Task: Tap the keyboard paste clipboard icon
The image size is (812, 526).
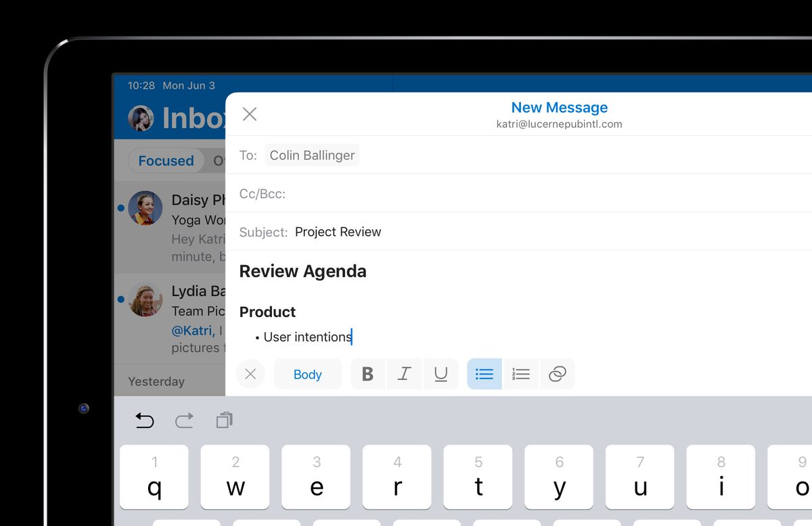Action: [x=224, y=420]
